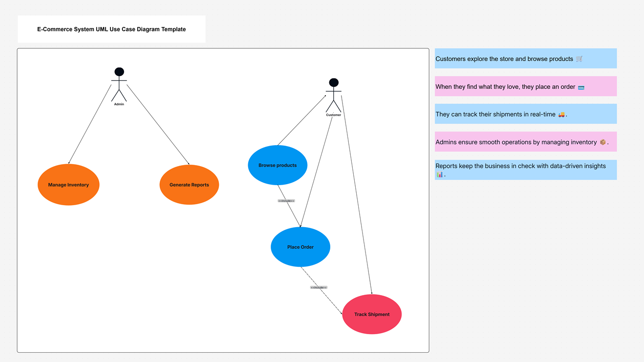Select the Browse products blue ellipse
Image resolution: width=644 pixels, height=362 pixels.
[x=278, y=165]
